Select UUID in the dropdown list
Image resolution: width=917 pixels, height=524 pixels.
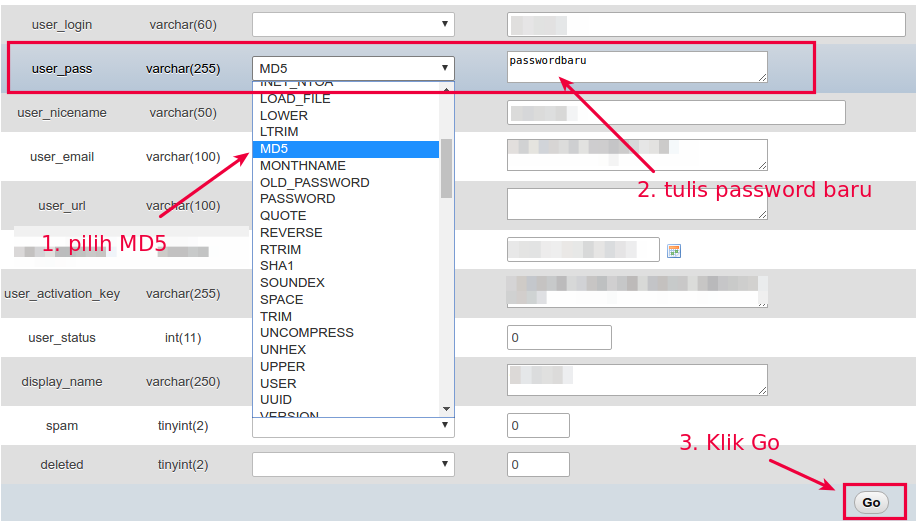coord(275,400)
